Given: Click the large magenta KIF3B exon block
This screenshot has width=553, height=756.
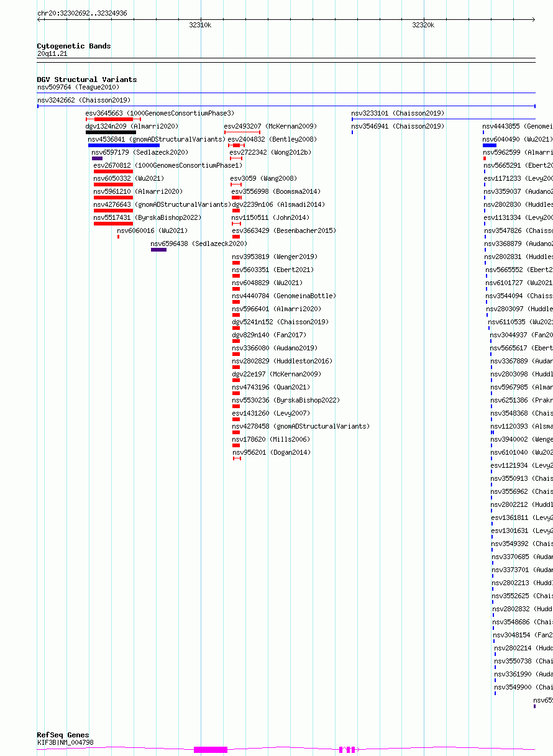Looking at the screenshot, I should 211,750.
